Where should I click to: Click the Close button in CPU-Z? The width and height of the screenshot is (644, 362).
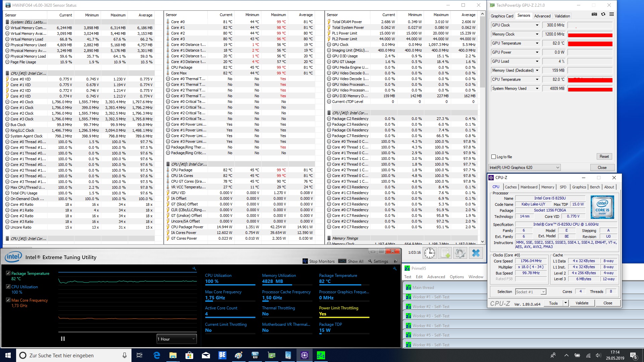point(608,303)
